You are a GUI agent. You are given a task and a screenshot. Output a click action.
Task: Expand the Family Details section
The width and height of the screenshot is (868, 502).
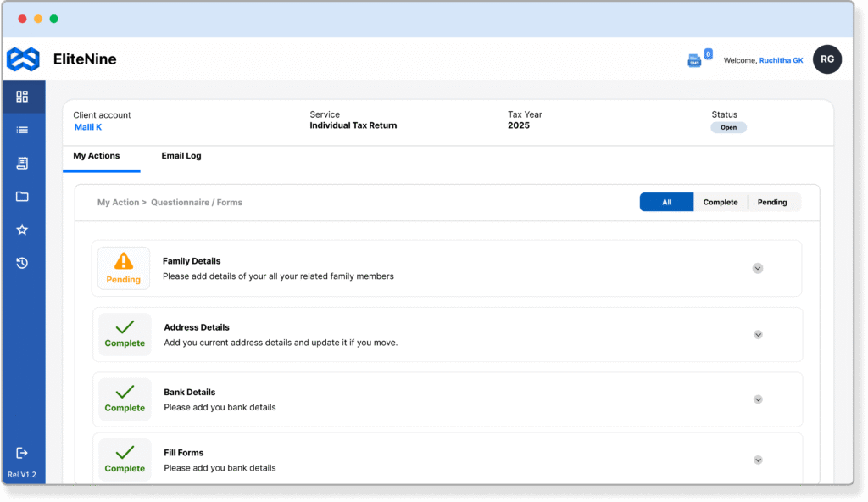pos(758,268)
